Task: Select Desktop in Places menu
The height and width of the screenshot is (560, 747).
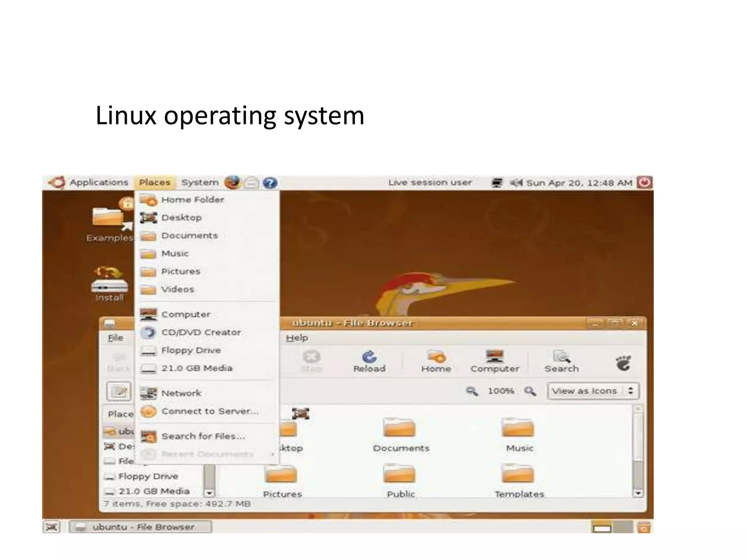Action: (x=207, y=218)
